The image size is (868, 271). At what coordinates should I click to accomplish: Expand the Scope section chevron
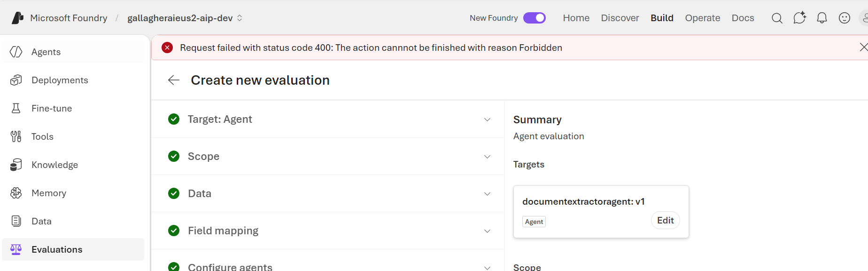click(x=487, y=157)
